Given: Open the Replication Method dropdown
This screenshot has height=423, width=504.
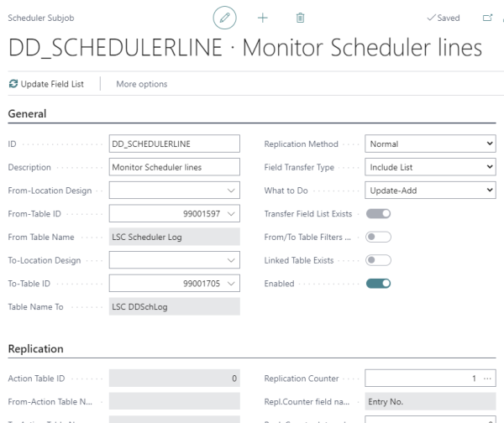Looking at the screenshot, I should pos(430,144).
